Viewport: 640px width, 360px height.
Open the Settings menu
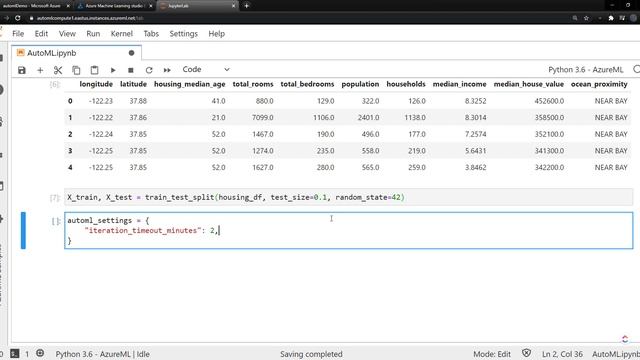click(x=184, y=34)
